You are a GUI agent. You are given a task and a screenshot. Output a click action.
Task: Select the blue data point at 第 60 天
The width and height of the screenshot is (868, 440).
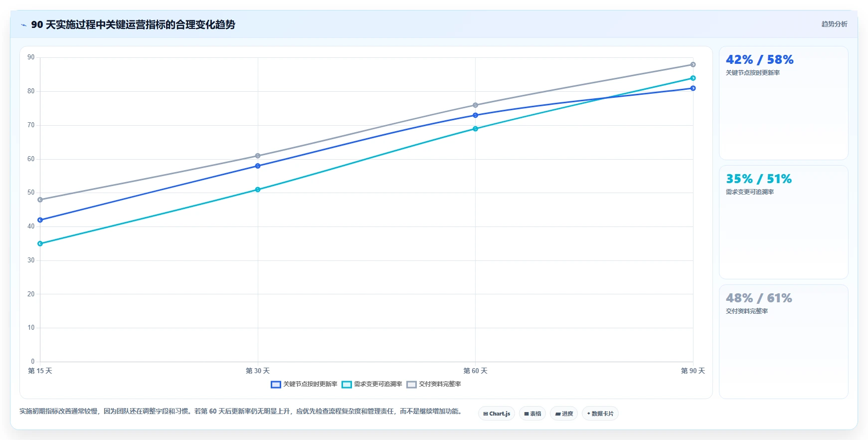click(475, 115)
